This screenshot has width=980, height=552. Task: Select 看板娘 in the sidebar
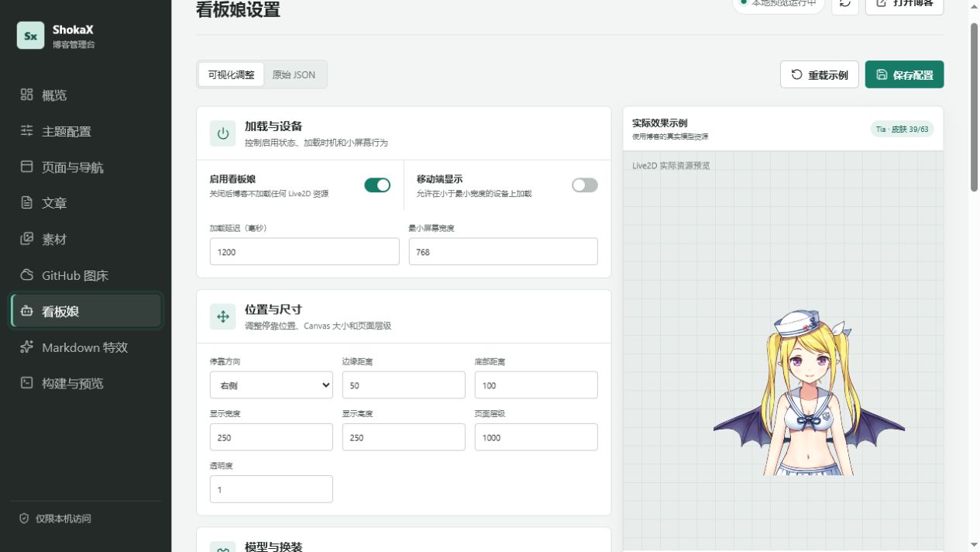pyautogui.click(x=85, y=311)
